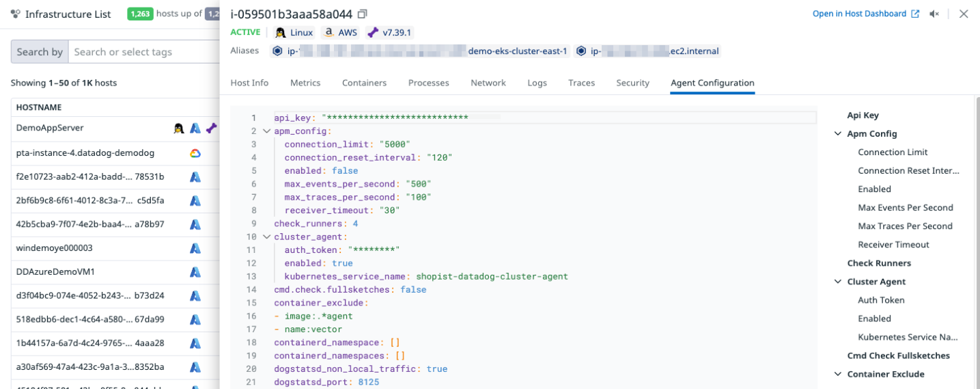The width and height of the screenshot is (980, 389).
Task: Click the external link icon by Host Dashboard
Action: tap(915, 14)
